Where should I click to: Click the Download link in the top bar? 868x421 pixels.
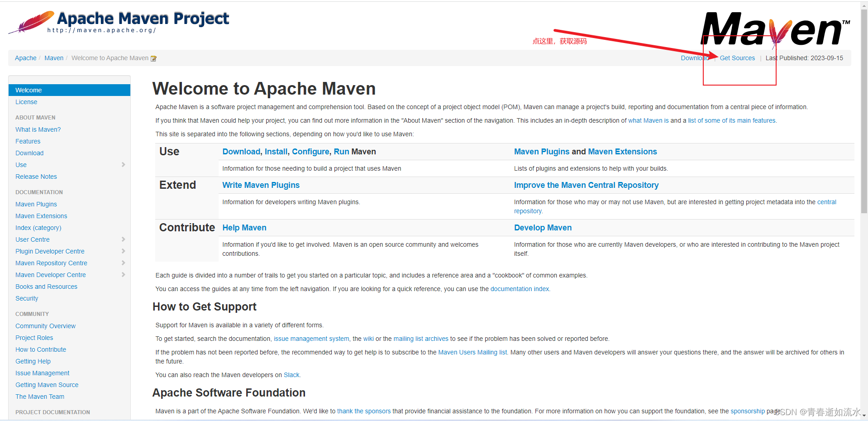pos(695,58)
